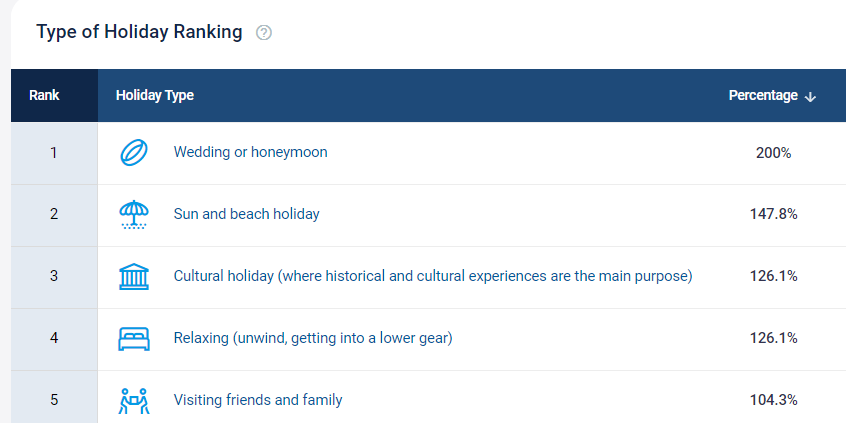Click the 104.3% percentage value
Screen dimensions: 846x423
tap(774, 400)
